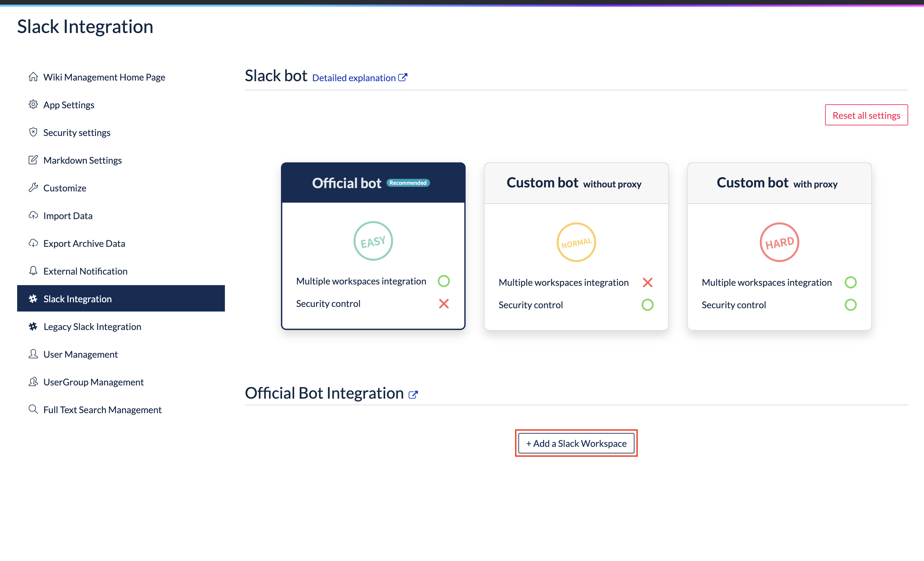Image resolution: width=924 pixels, height=561 pixels.
Task: Click the gear icon for App Settings
Action: pos(33,104)
